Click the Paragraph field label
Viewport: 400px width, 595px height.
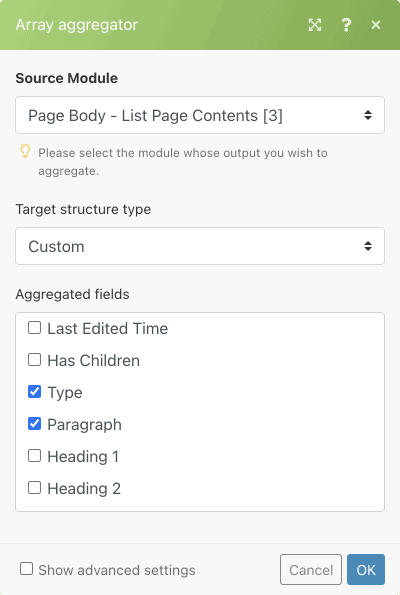coord(84,425)
